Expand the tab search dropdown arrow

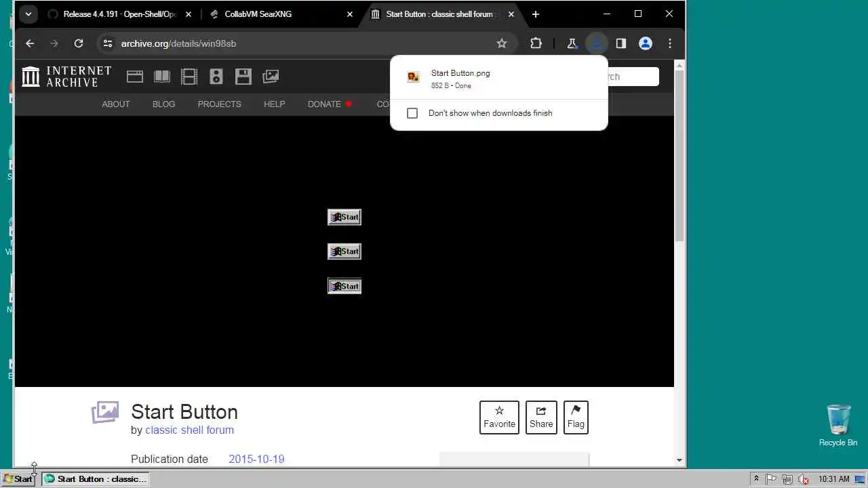point(28,14)
